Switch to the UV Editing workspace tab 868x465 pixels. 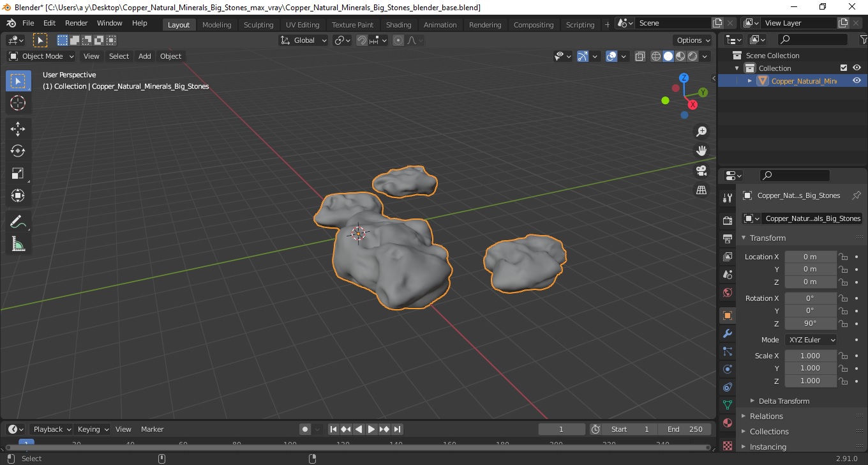point(302,24)
